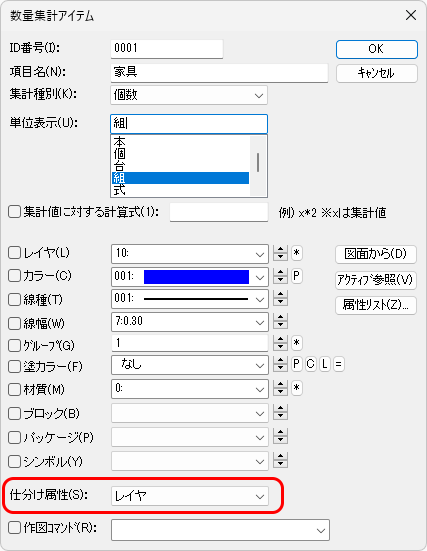The height and width of the screenshot is (551, 427).
Task: Click the blue color swatch in the カラー dropdown
Action: pos(196,277)
